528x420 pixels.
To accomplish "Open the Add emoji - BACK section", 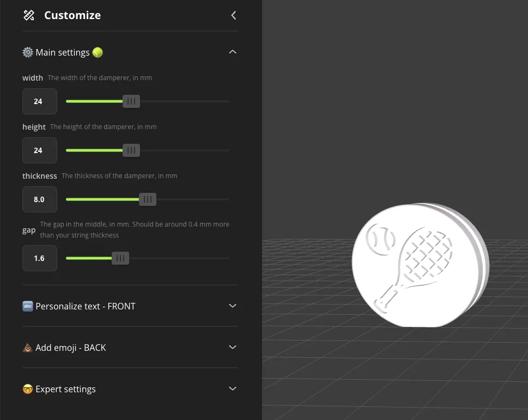I will (130, 348).
